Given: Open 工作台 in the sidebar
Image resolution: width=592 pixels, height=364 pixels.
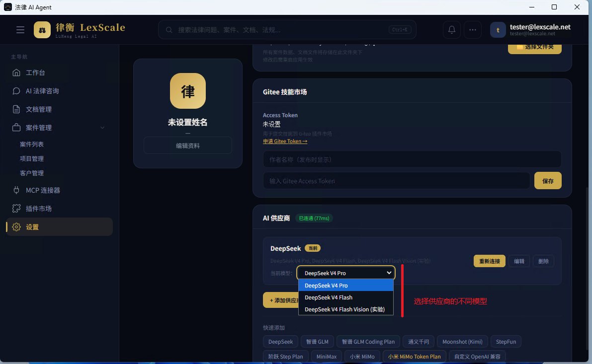Looking at the screenshot, I should point(59,73).
